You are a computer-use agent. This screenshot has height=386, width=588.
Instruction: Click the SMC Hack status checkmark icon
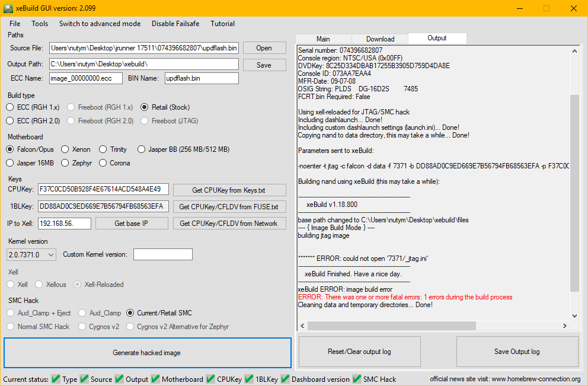[x=357, y=379]
